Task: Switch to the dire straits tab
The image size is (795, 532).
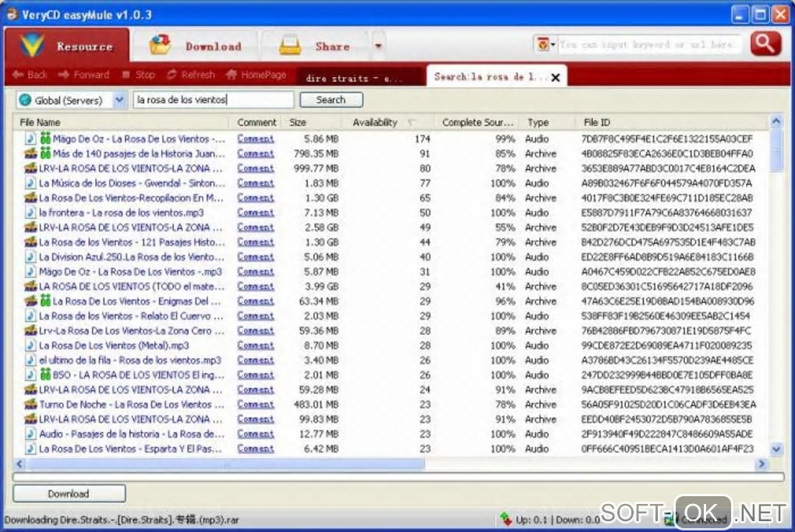Action: [x=360, y=78]
